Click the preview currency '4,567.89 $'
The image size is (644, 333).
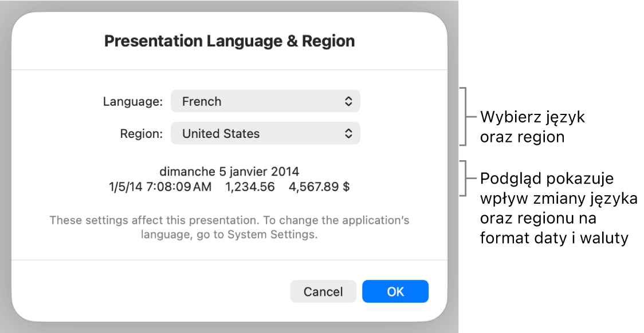319,187
